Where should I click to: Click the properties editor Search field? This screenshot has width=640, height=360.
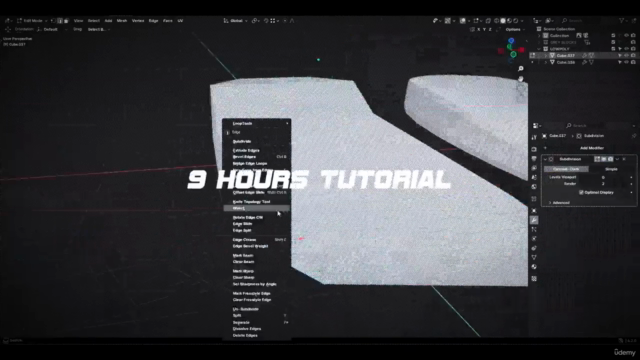tap(599, 126)
